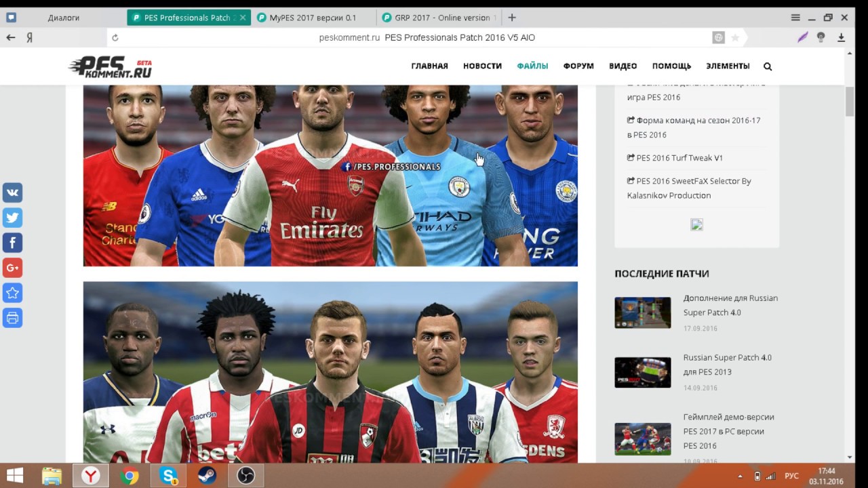
Task: Click the print share button
Action: click(x=12, y=318)
